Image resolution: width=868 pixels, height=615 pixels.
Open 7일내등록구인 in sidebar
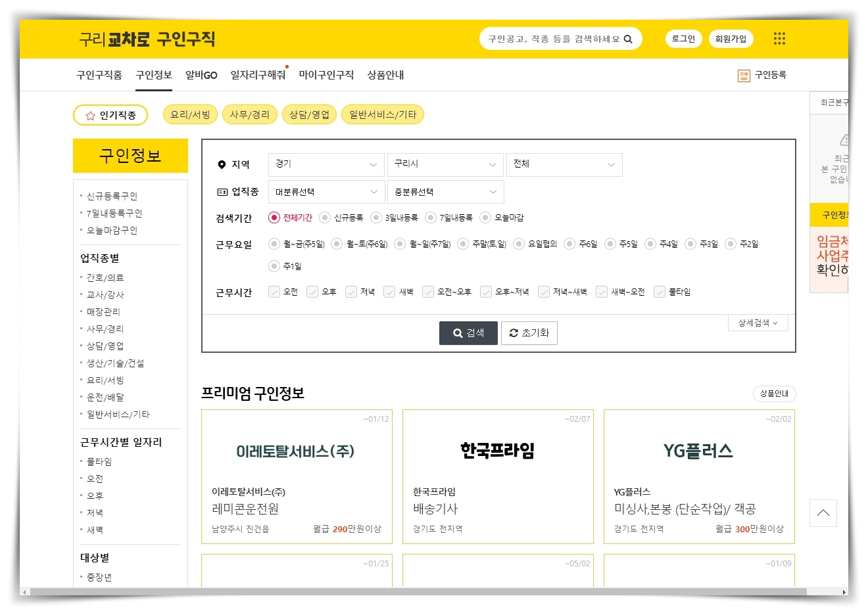tap(114, 214)
